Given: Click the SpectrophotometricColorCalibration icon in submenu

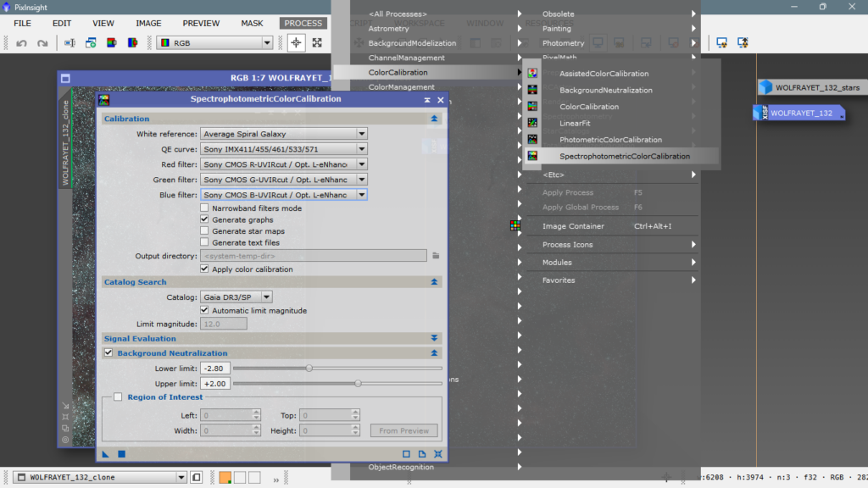Looking at the screenshot, I should tap(532, 156).
